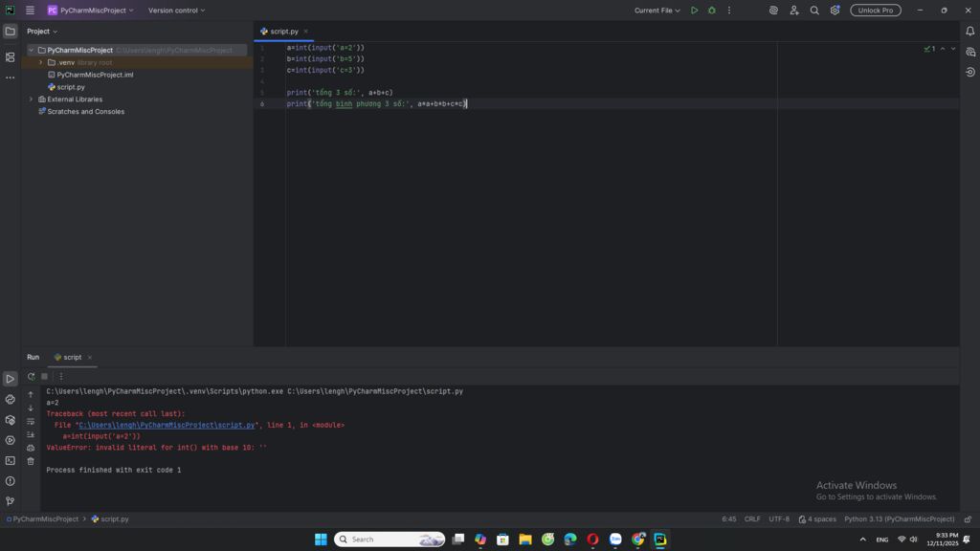
Task: Click PyCharmMiscProject breadcrumb in status bar
Action: (x=42, y=519)
